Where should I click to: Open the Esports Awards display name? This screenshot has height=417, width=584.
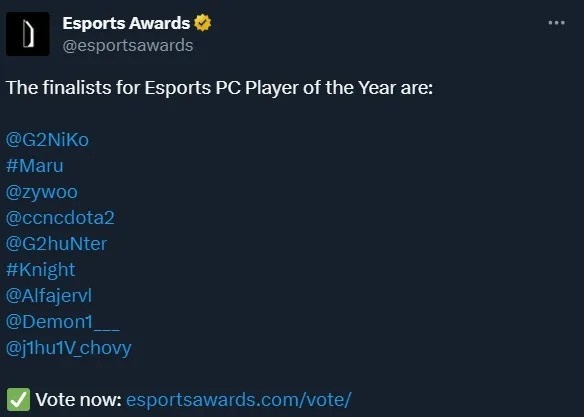point(126,23)
